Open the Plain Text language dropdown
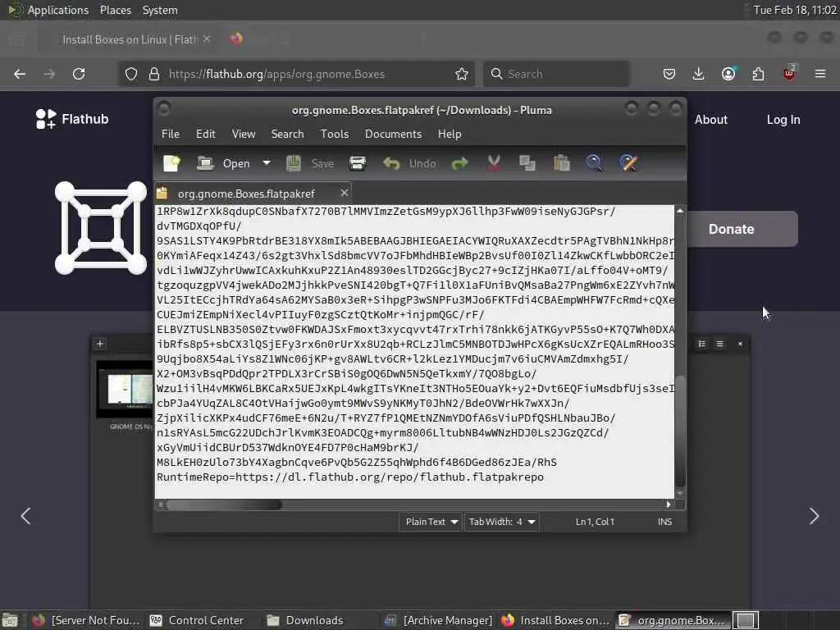Viewport: 840px width, 630px height. pyautogui.click(x=431, y=521)
